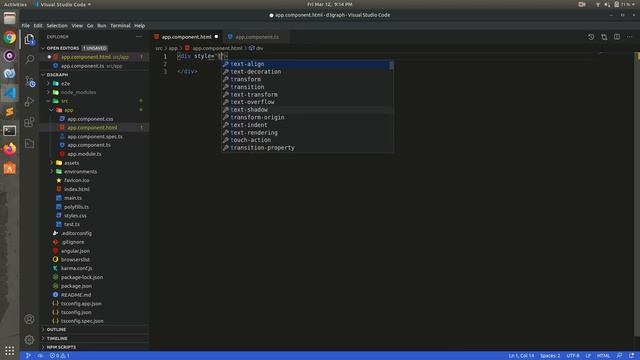The width and height of the screenshot is (640, 360).
Task: Open the Source Control view
Action: point(29,81)
